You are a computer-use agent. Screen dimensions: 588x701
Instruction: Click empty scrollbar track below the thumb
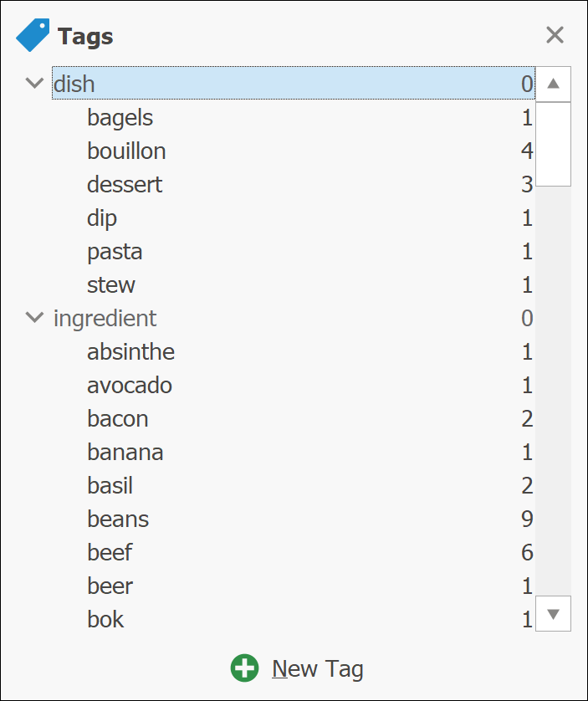click(553, 391)
